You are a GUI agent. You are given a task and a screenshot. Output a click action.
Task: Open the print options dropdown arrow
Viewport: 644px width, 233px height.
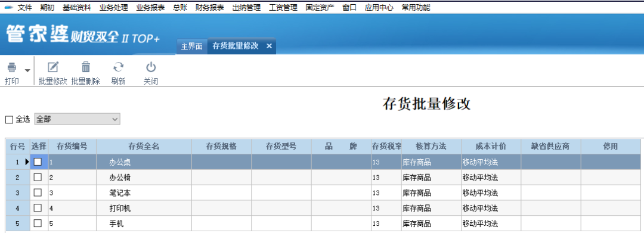tap(27, 70)
